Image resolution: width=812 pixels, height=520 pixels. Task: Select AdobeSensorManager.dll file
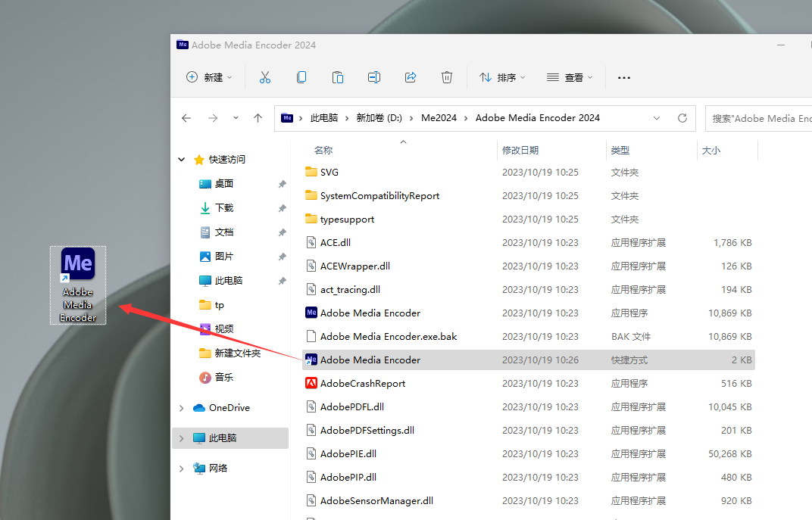[x=376, y=501]
